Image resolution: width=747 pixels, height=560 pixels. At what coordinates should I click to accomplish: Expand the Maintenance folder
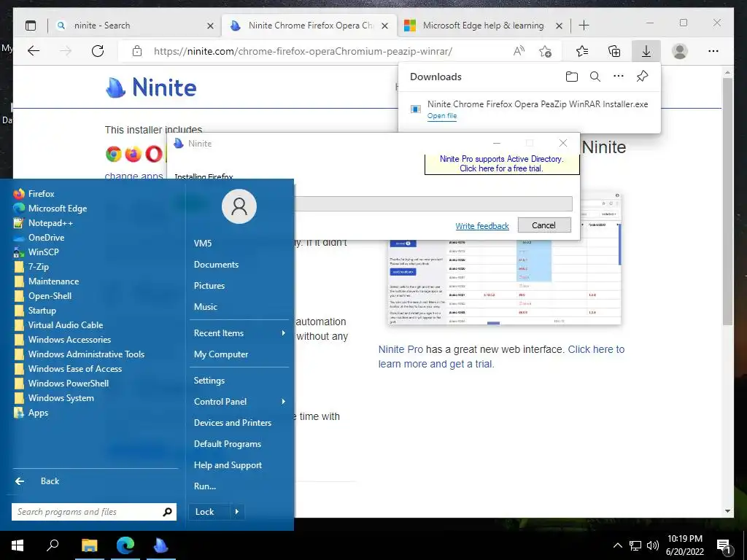46,281
